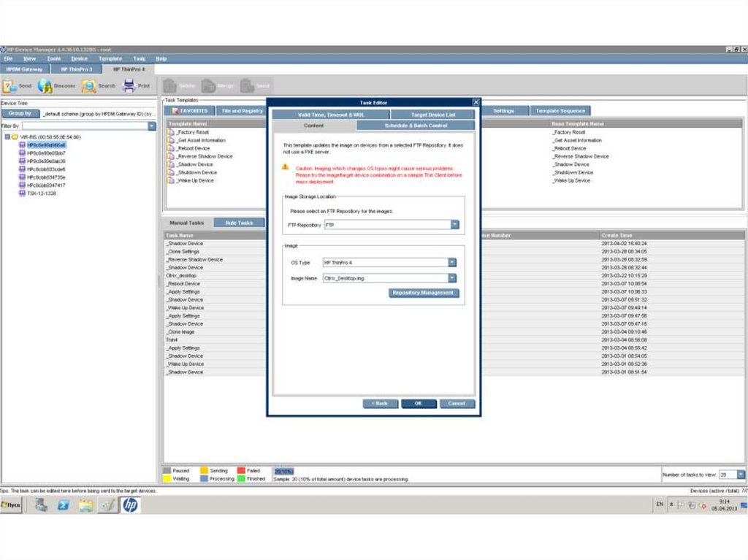The width and height of the screenshot is (748, 560).
Task: Close the Task Editor dialog
Action: [x=476, y=102]
